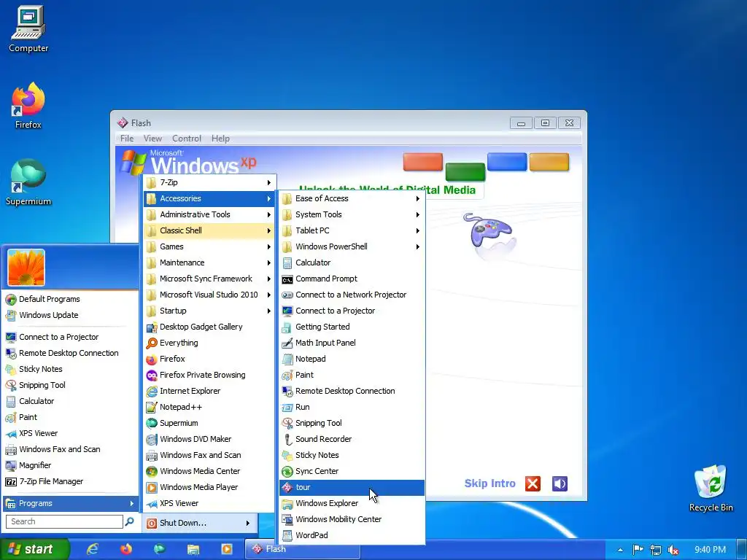Open Windows Mobility Center
Viewport: 747px width, 560px height.
[x=352, y=519]
